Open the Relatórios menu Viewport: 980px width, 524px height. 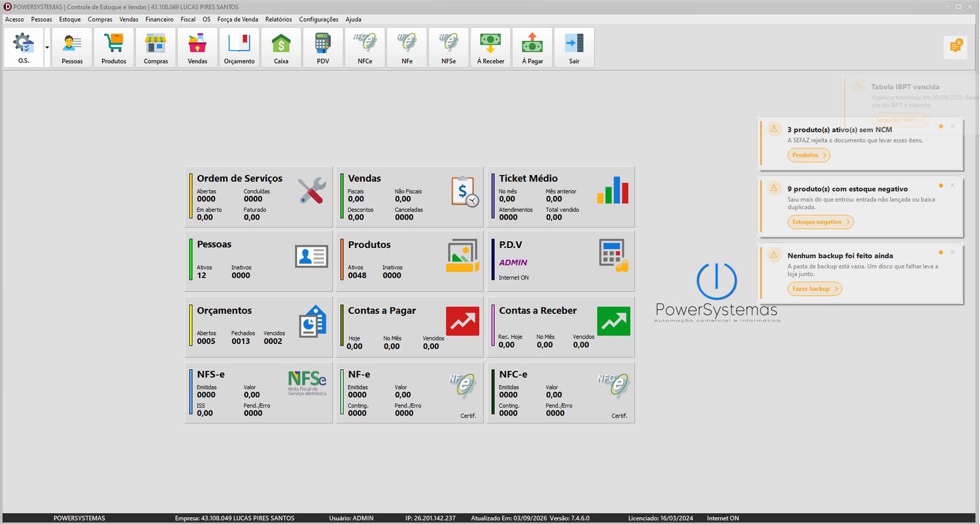[279, 20]
